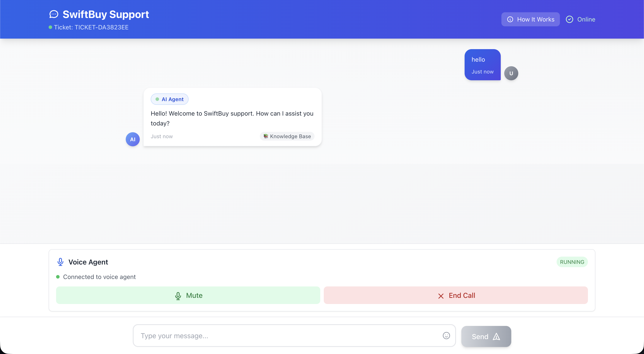Click the Send button
Screen dimensions: 644x354
[x=486, y=336]
